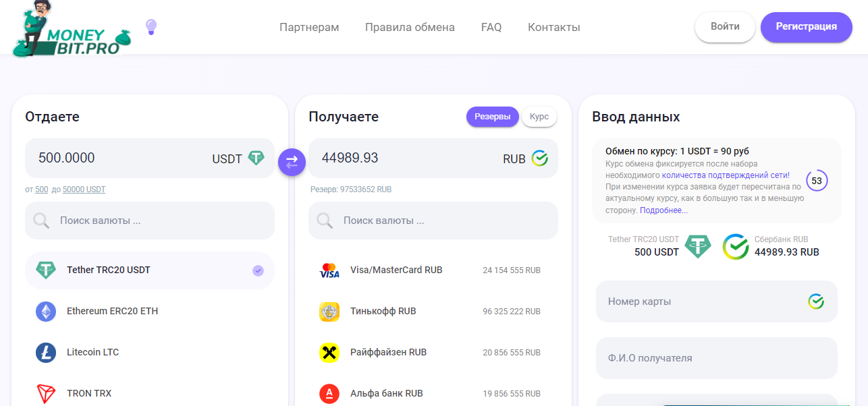Click the TRON TRX icon
The height and width of the screenshot is (406, 868).
click(46, 393)
